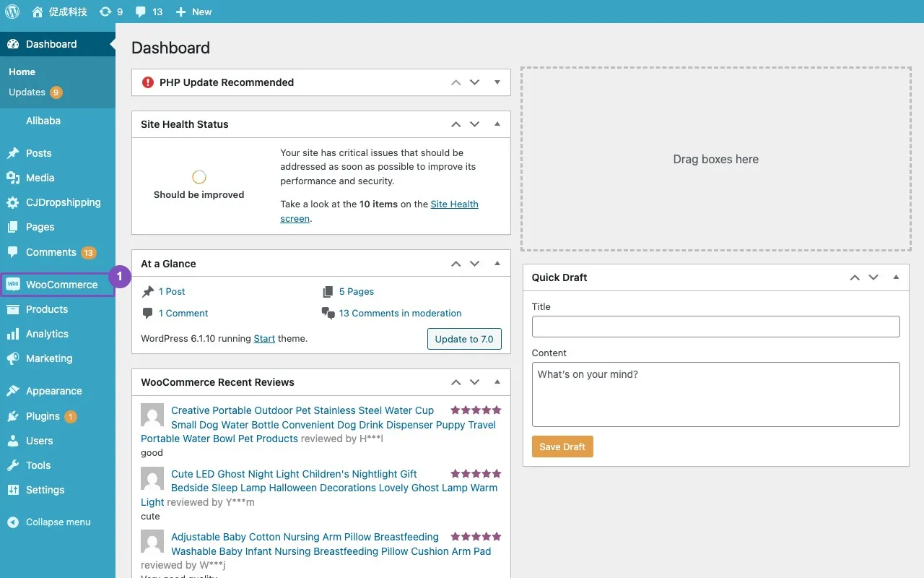This screenshot has height=578, width=924.
Task: Click the Pages icon in sidebar
Action: (x=13, y=227)
